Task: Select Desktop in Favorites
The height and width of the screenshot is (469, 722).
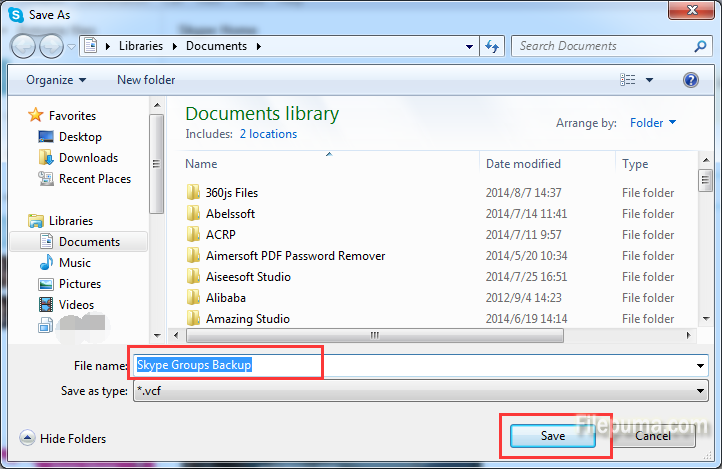Action: point(80,137)
